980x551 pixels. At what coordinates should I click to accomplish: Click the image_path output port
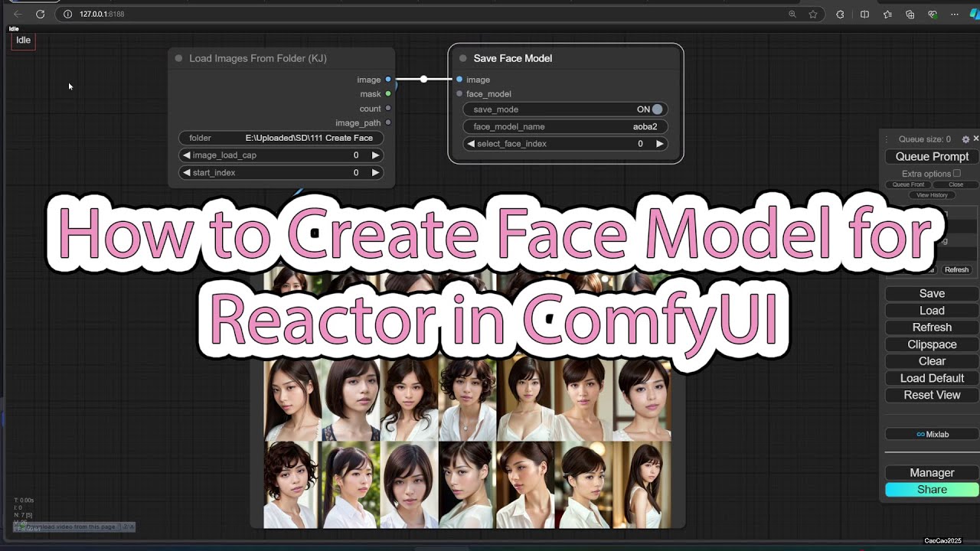click(388, 122)
